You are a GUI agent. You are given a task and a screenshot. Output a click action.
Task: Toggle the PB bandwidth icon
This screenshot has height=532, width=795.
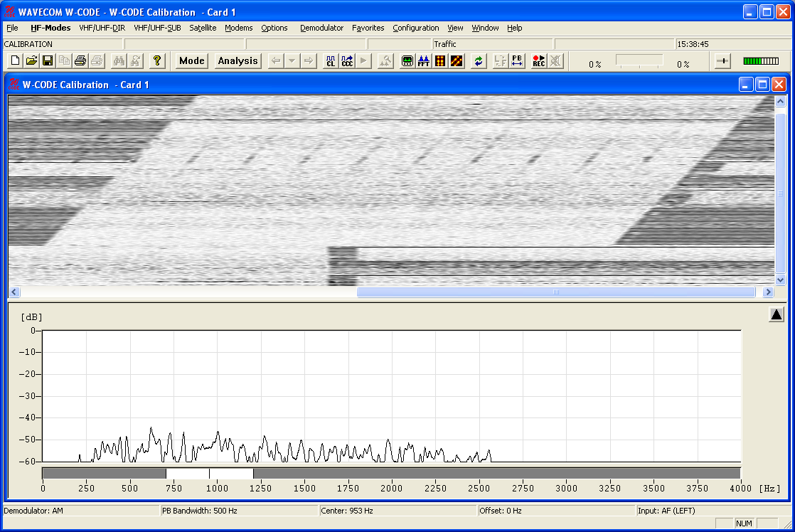(x=517, y=61)
